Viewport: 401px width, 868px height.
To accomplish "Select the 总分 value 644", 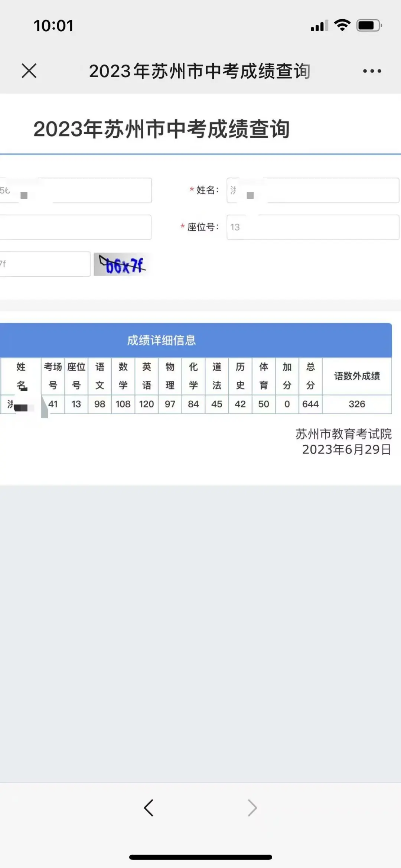I will 310,404.
